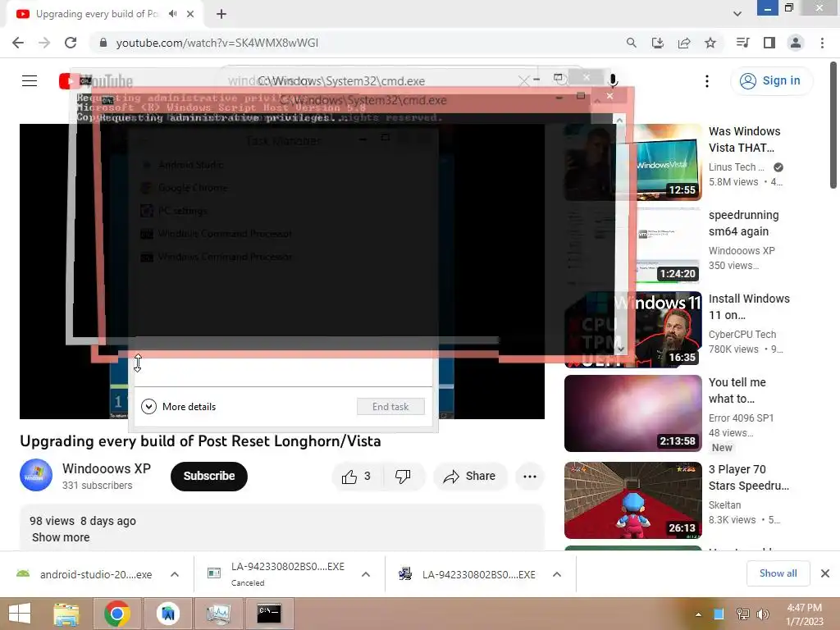Open Chrome three-dot menu
Image resolution: width=840 pixels, height=630 pixels.
[x=822, y=43]
